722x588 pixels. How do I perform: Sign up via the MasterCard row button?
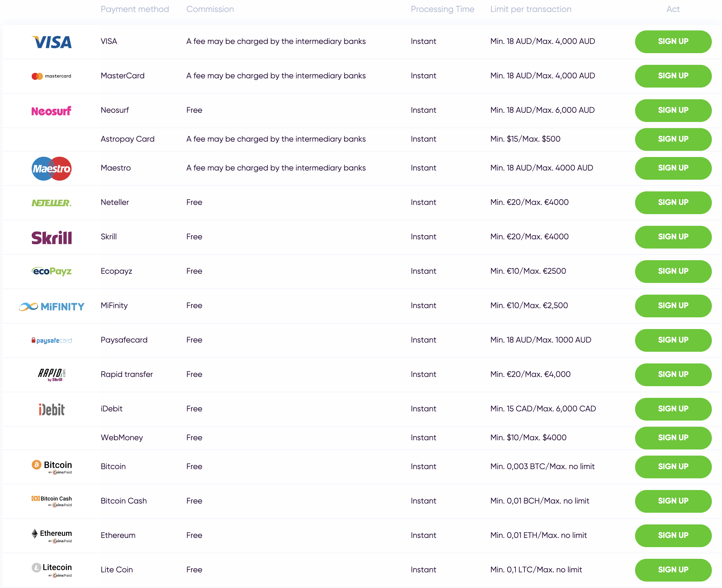pos(673,76)
